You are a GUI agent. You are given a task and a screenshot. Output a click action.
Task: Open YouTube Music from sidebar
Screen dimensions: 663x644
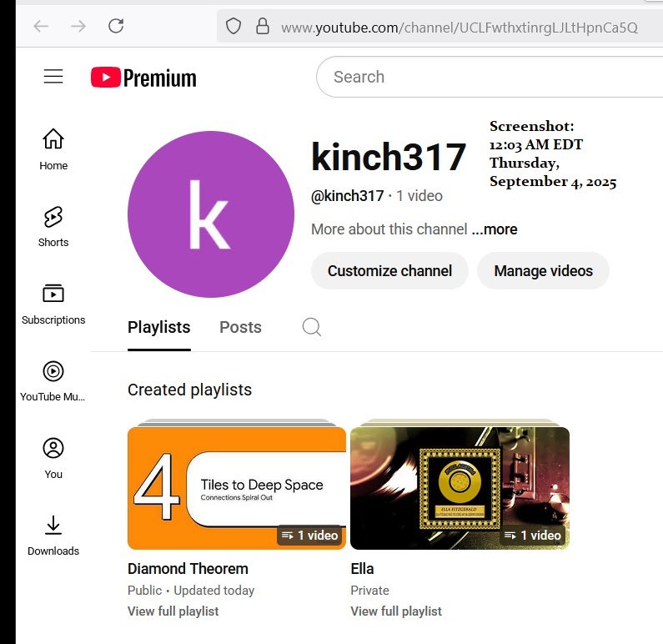coord(53,381)
